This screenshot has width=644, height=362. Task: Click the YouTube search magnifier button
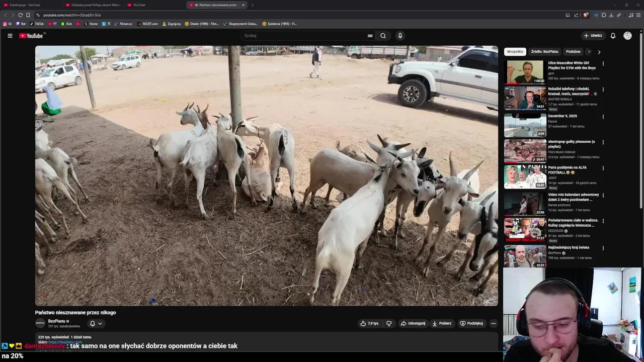point(383,36)
